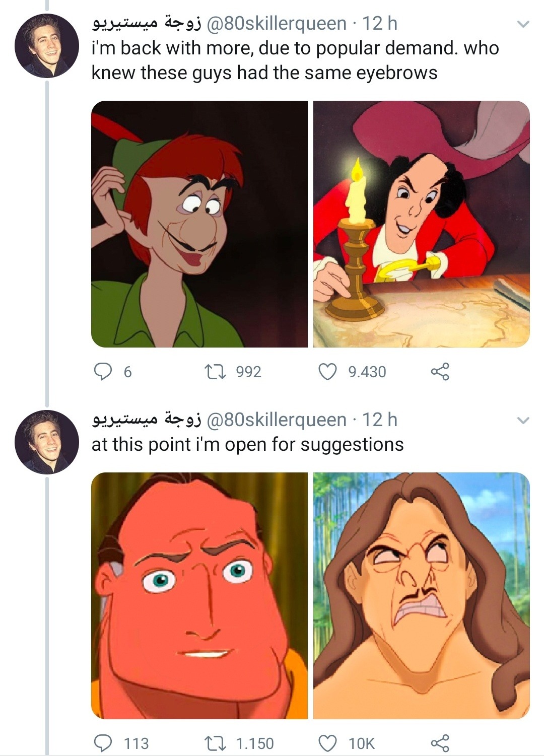Open the second tweet's options chevron
This screenshot has width=544, height=756.
click(523, 421)
